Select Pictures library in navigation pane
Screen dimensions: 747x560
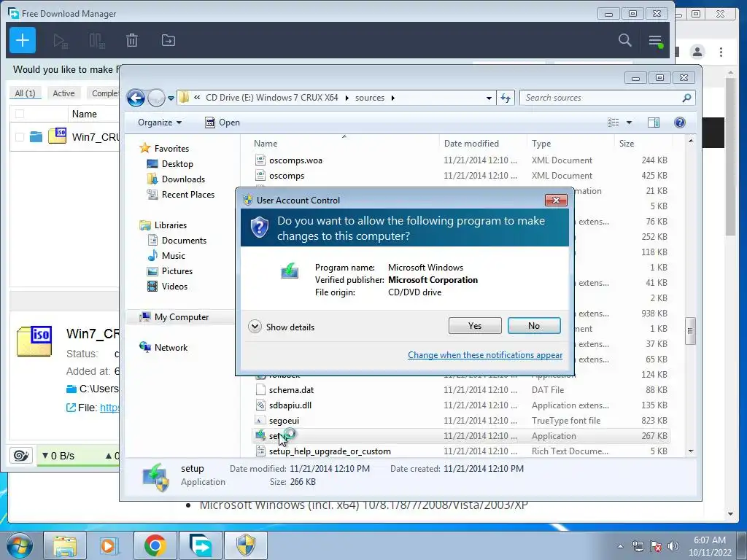pyautogui.click(x=177, y=271)
